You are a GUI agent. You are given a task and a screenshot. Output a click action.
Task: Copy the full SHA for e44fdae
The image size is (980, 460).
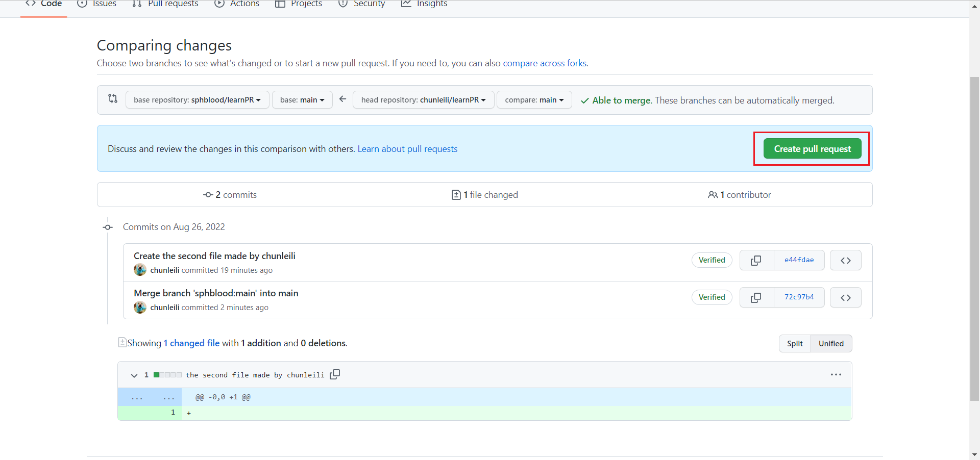(756, 260)
